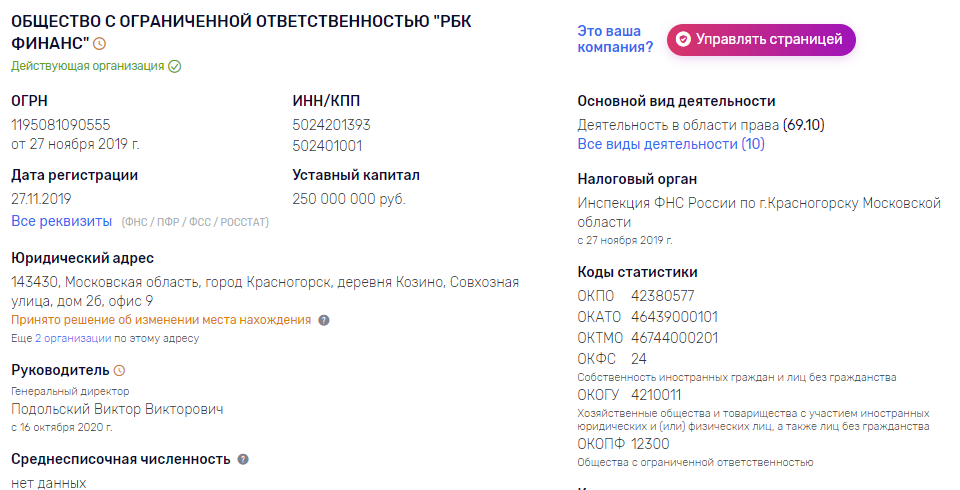This screenshot has height=490, width=960.
Task: Click help icon beside Среднесписочная численность
Action: click(243, 459)
